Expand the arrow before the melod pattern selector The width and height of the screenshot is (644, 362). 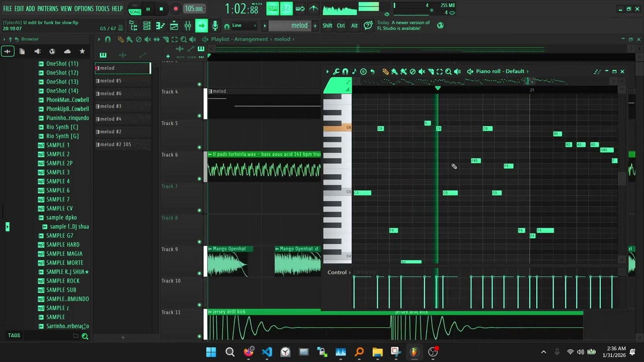click(x=265, y=26)
